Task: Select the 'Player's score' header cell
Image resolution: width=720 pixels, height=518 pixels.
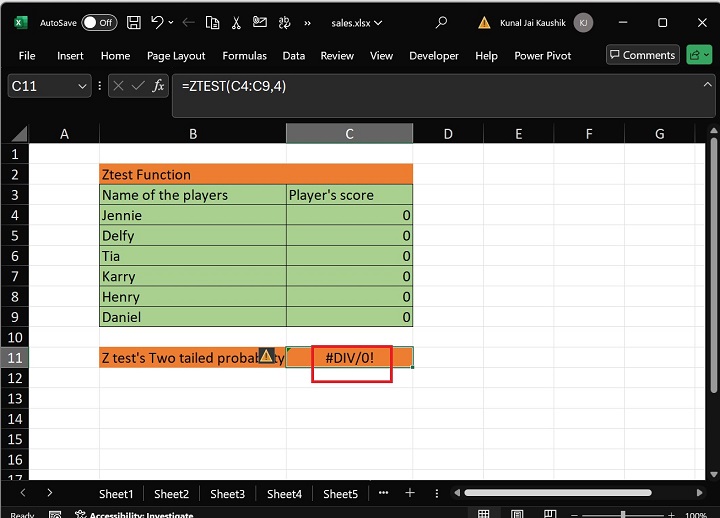Action: pos(349,195)
